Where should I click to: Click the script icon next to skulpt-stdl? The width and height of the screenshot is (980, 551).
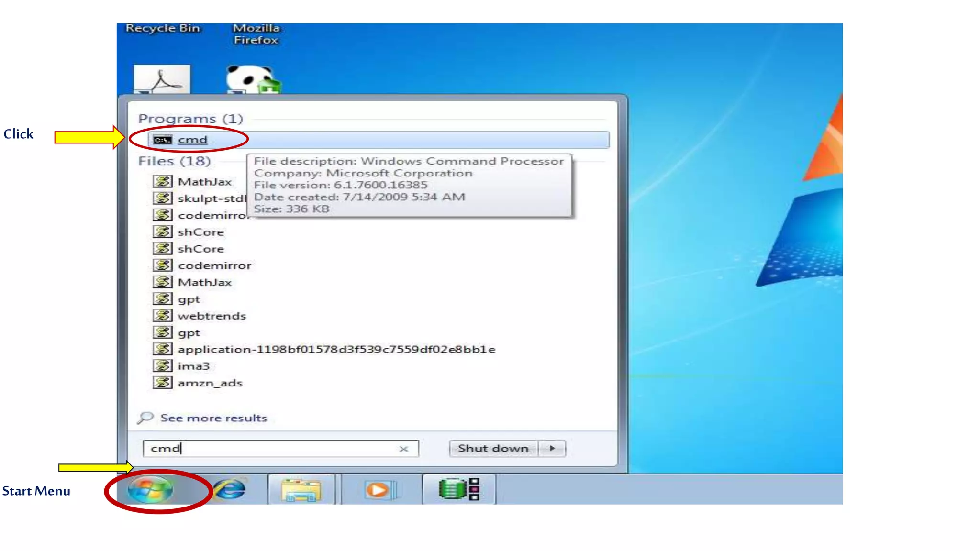163,198
